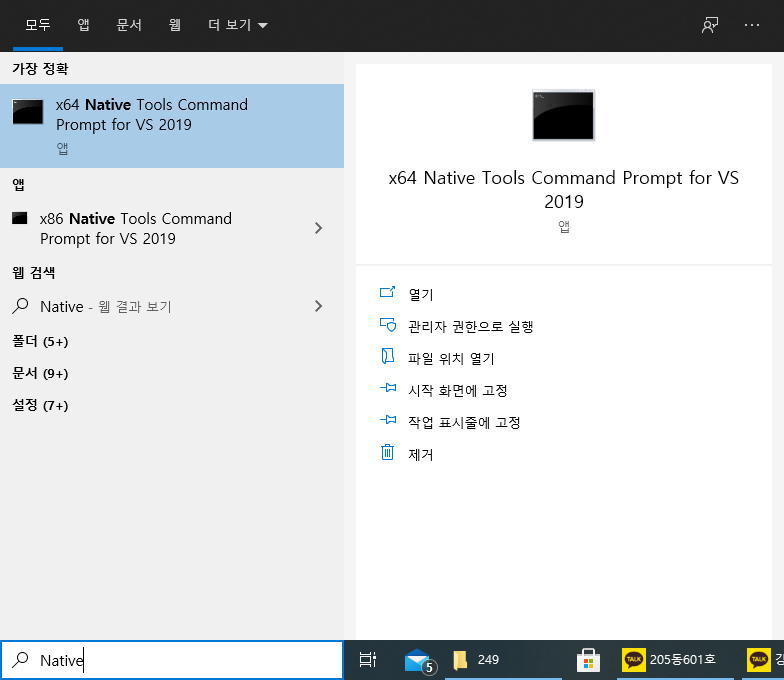Image resolution: width=784 pixels, height=680 pixels.
Task: Click the search magnifier icon in search box
Action: point(20,660)
